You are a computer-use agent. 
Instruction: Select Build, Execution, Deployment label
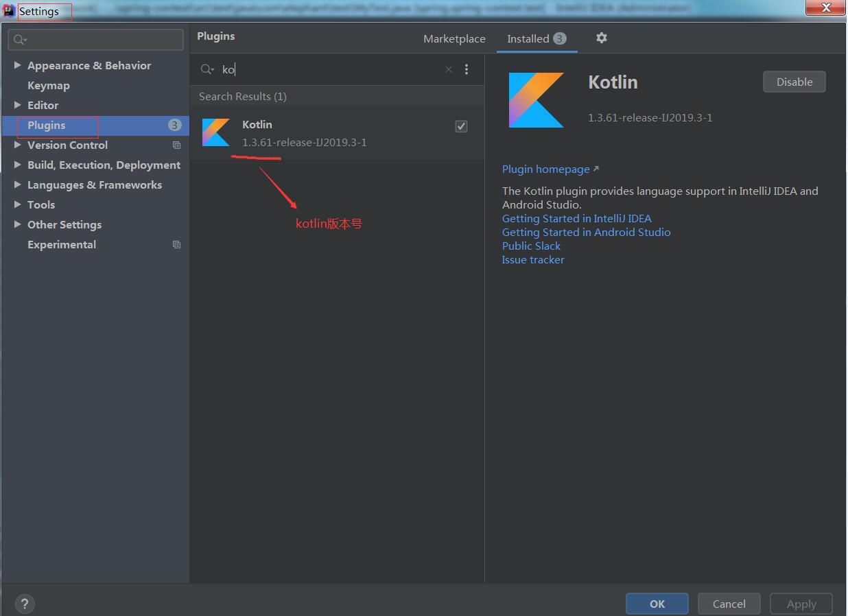coord(104,165)
